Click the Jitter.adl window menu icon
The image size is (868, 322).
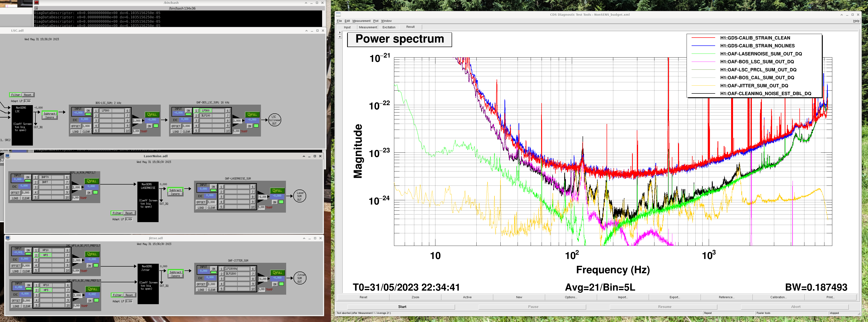(8, 238)
